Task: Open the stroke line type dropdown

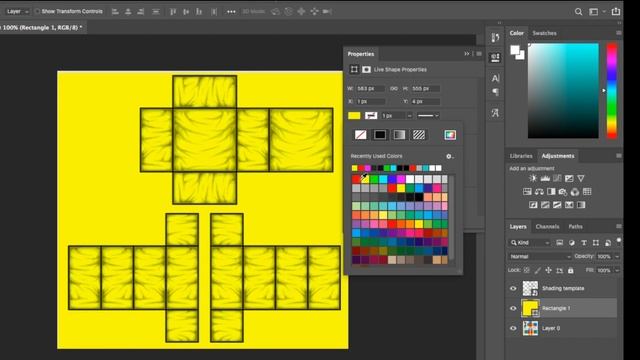Action: [x=428, y=116]
